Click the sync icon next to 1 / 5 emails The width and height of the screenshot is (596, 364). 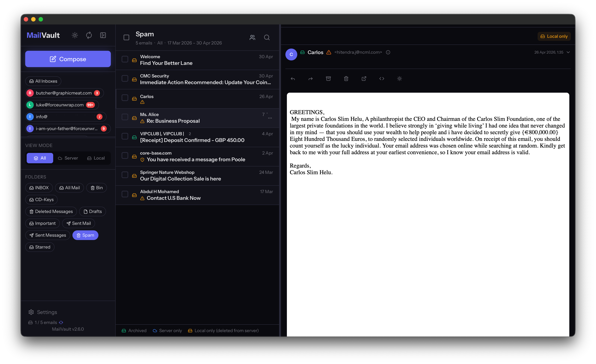(61, 322)
